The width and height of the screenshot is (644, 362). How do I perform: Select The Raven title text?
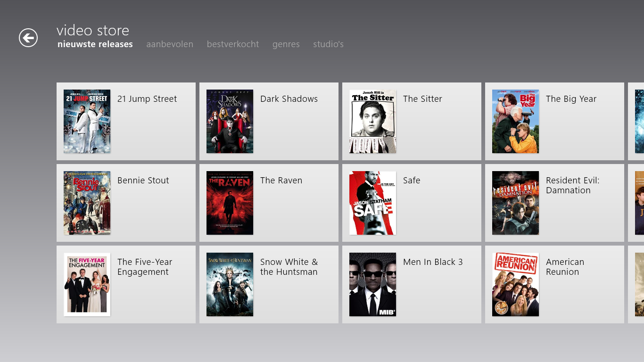pyautogui.click(x=281, y=181)
